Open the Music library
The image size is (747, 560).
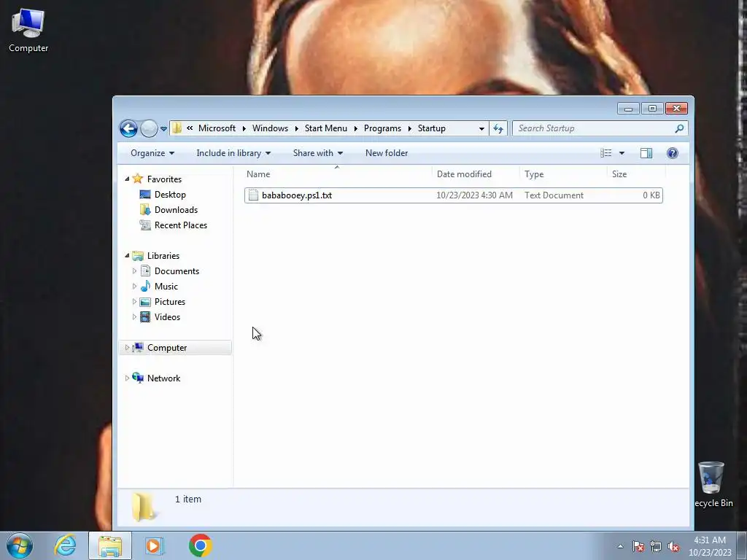pyautogui.click(x=166, y=286)
